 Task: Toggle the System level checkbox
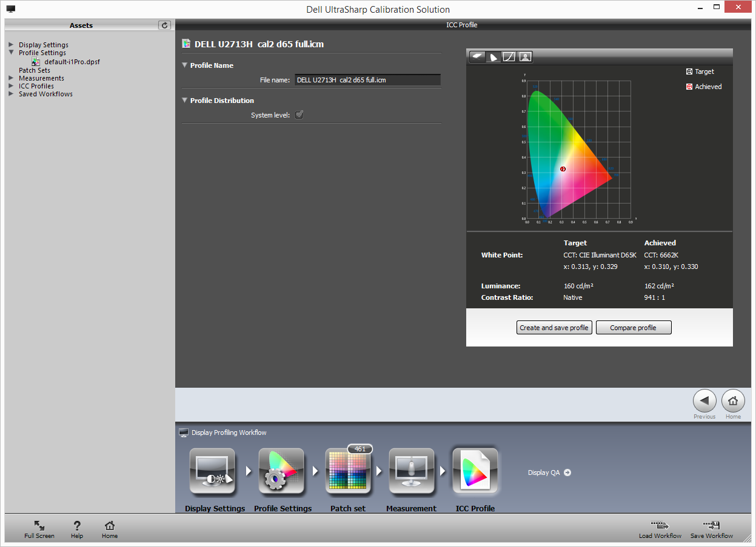point(299,114)
